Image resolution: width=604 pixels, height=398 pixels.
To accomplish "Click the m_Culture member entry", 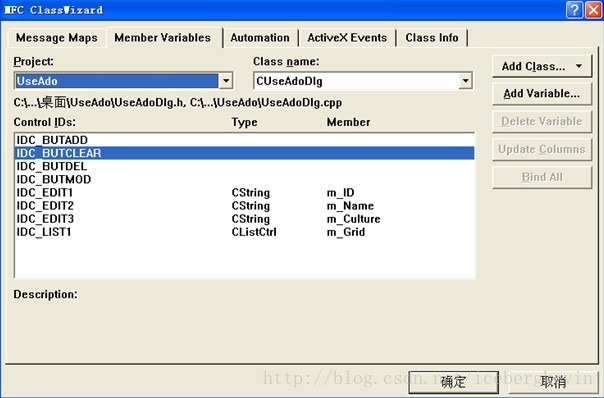I will click(354, 218).
